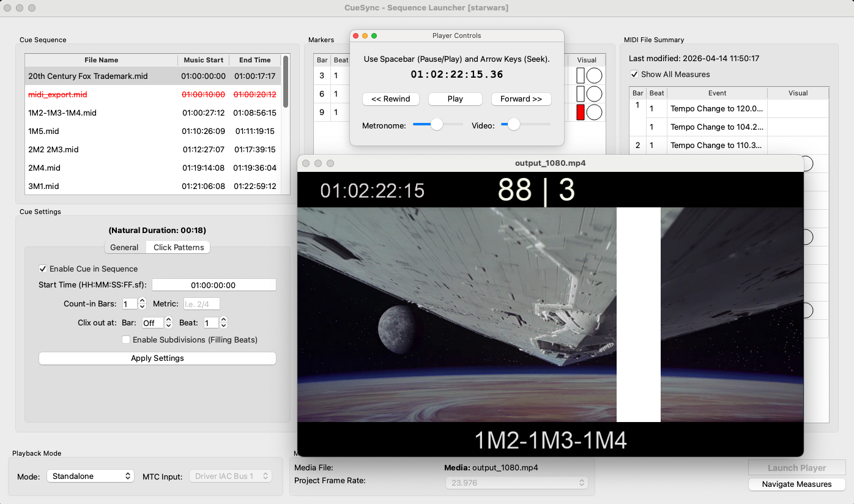
Task: Uncheck Show All Measures
Action: click(634, 74)
